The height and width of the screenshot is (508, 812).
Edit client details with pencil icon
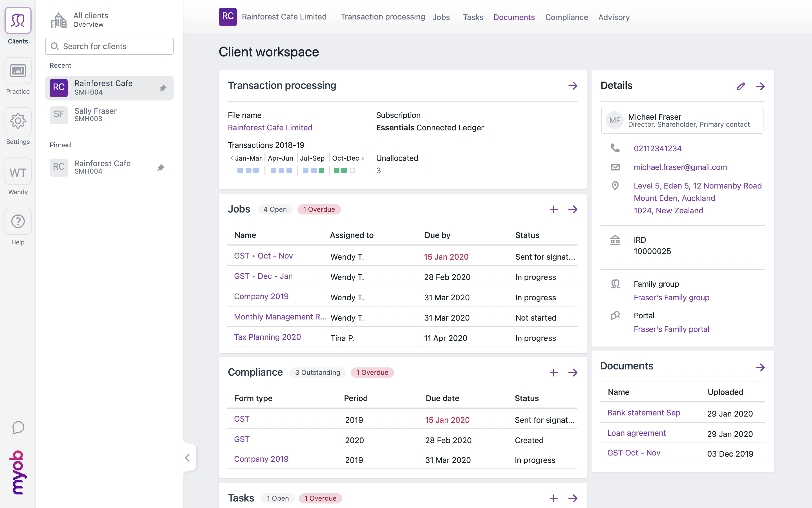click(x=741, y=86)
